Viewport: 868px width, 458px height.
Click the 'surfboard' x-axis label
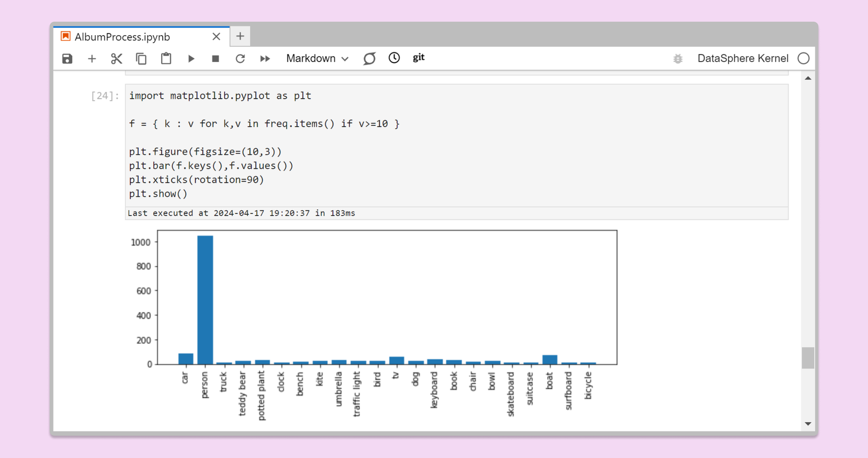[569, 391]
